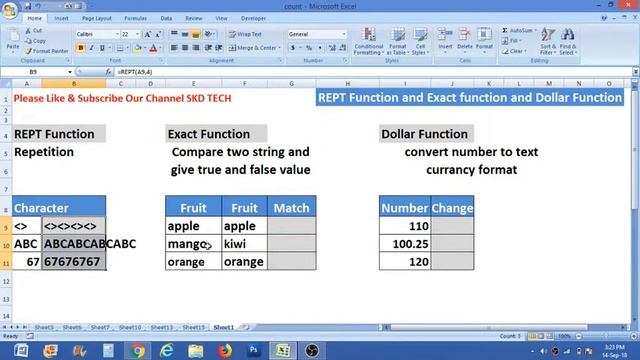Open the Page Layout tab

97,18
